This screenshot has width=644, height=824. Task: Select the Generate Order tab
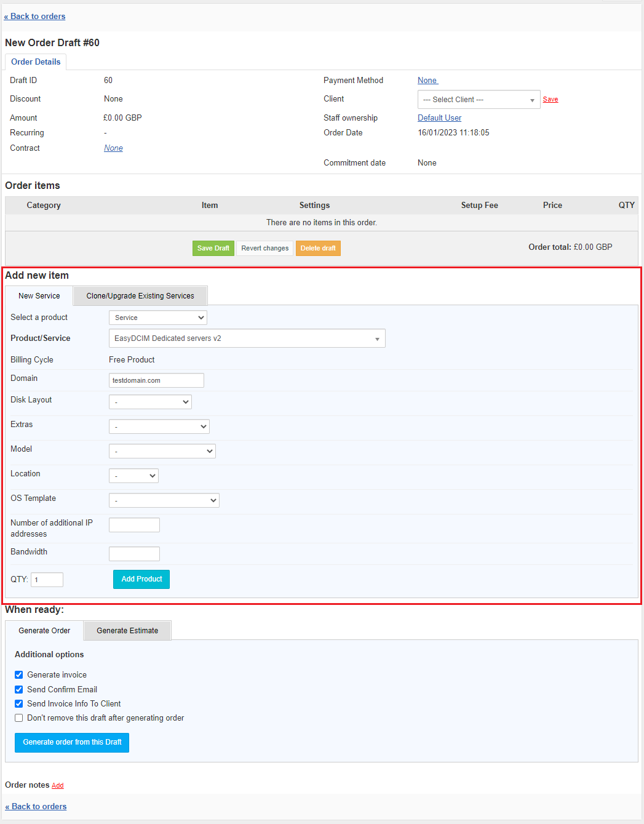(44, 631)
